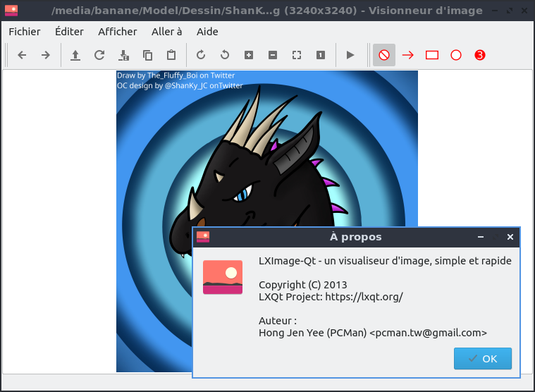Copy the image to the clipboard
Screen dimensions: 535x392
pos(147,55)
